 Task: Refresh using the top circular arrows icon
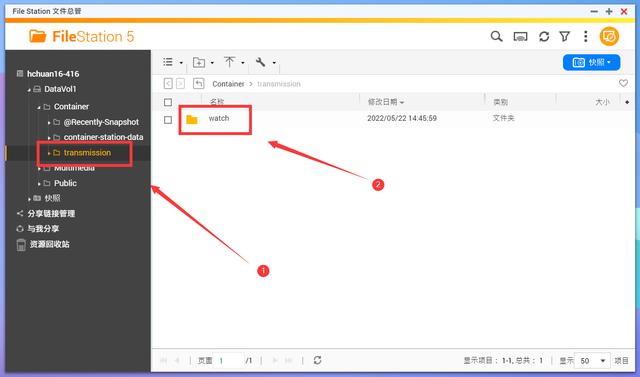544,37
